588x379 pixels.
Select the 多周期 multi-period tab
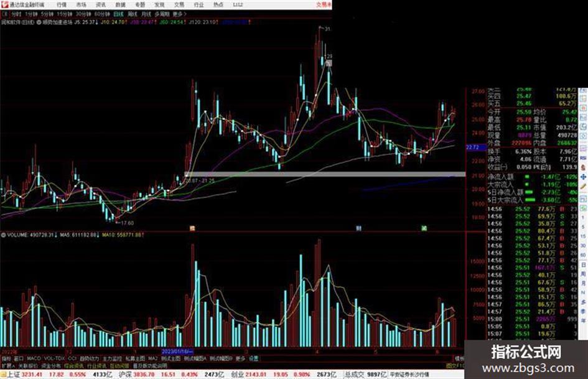162,14
